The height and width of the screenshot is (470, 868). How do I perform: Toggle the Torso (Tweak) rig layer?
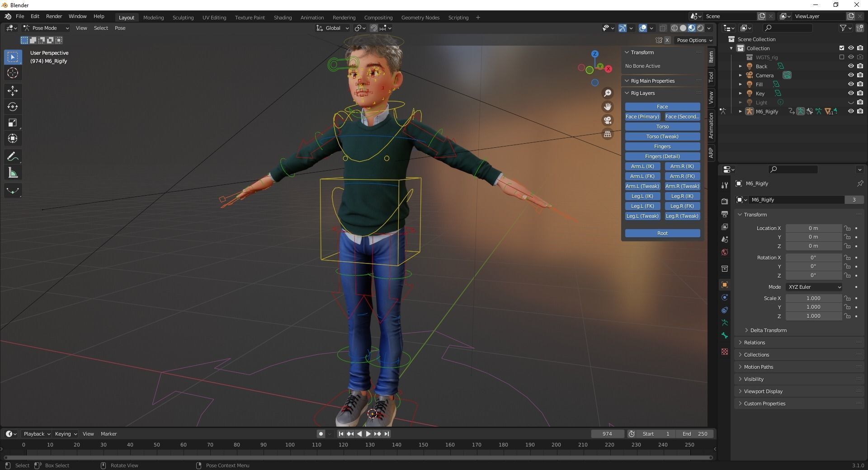point(662,136)
